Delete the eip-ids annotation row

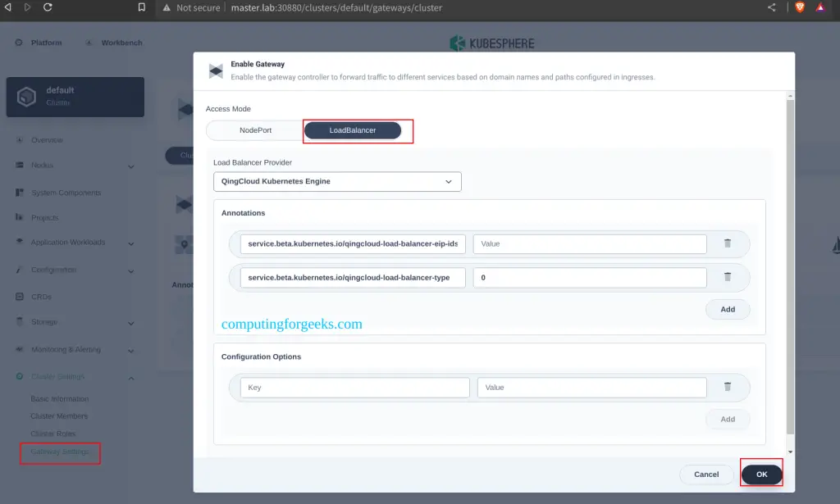click(728, 243)
